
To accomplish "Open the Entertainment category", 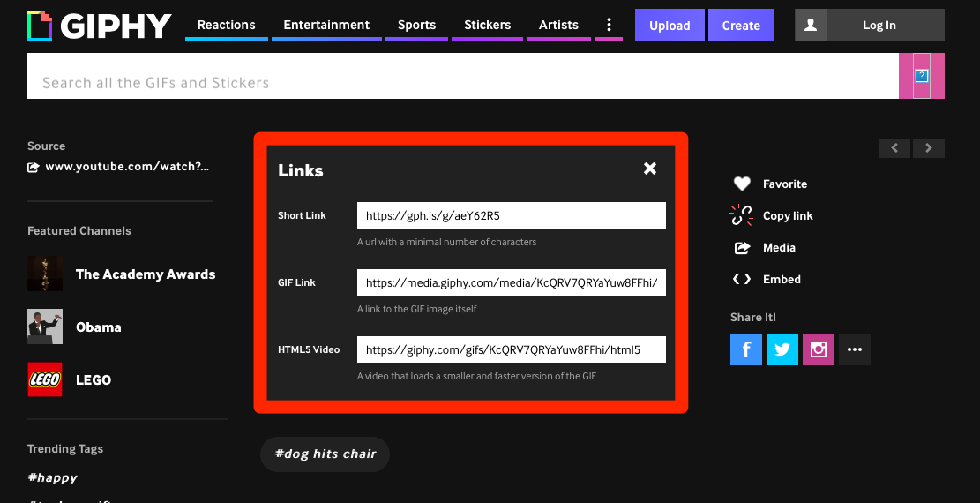I will click(326, 25).
